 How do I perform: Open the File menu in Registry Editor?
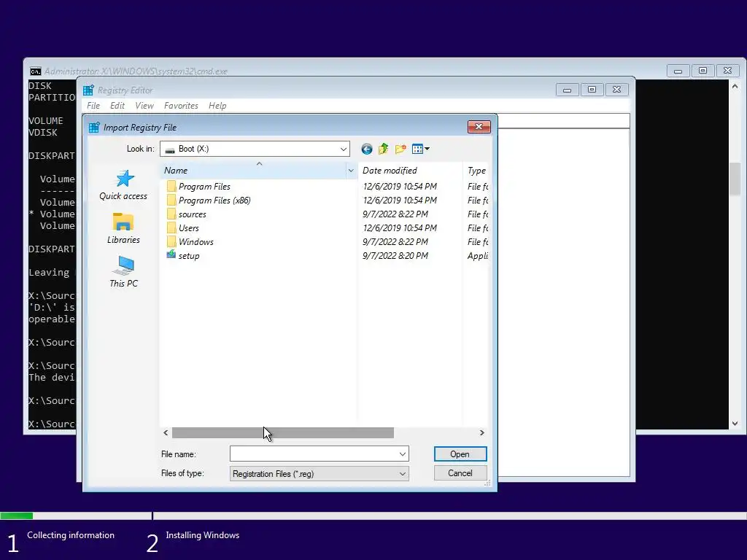[93, 106]
